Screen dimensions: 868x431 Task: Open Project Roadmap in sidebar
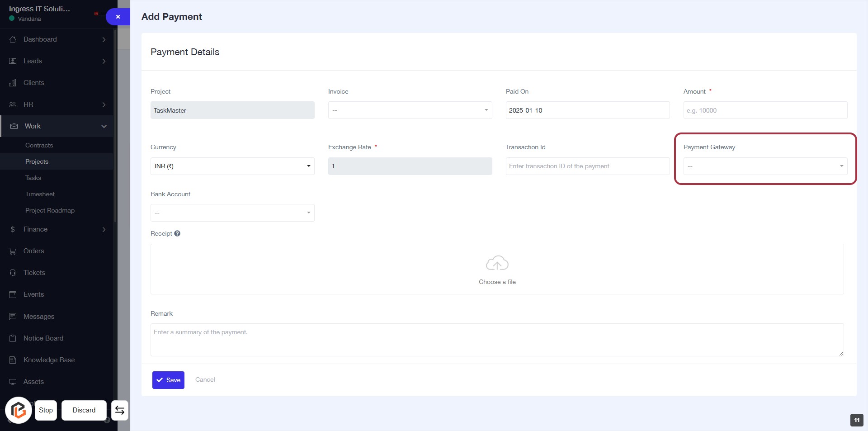[x=50, y=210]
